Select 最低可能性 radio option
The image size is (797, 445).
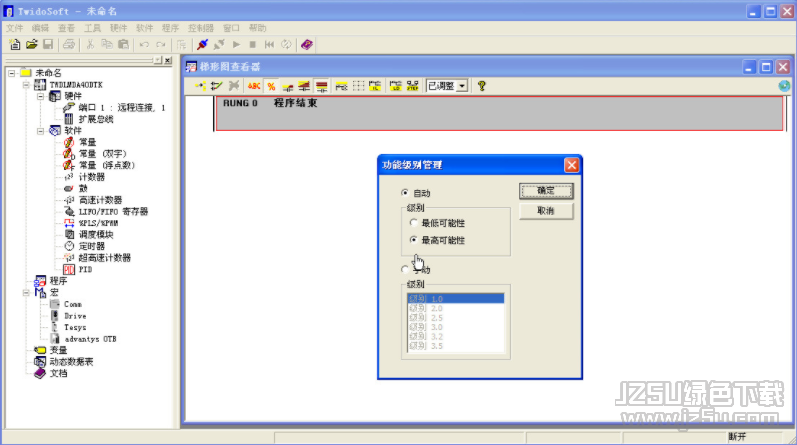pyautogui.click(x=413, y=223)
